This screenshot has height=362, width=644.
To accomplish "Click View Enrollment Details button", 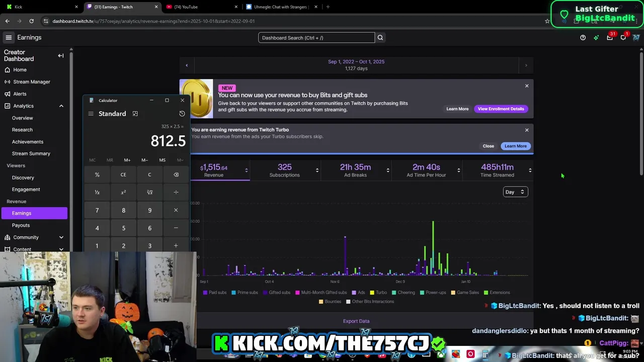I will point(501,109).
